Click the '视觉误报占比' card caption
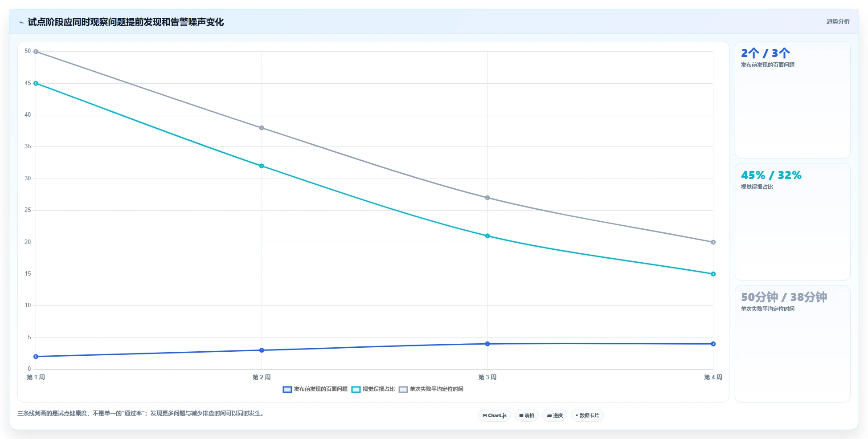868x439 pixels. (x=757, y=187)
